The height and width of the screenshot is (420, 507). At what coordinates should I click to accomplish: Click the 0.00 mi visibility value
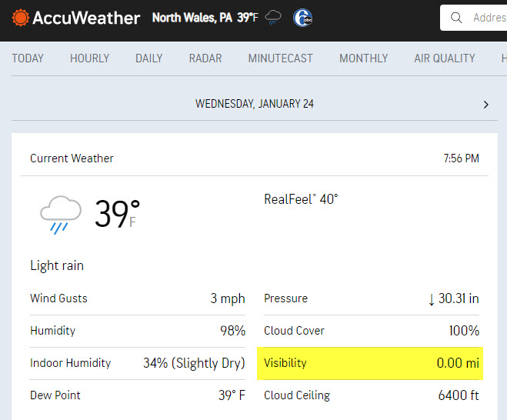coord(458,363)
